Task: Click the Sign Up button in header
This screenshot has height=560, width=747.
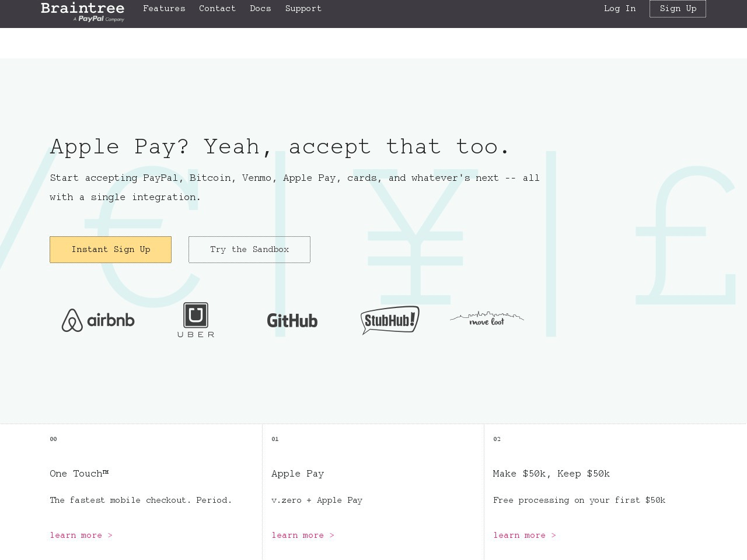Action: (678, 9)
